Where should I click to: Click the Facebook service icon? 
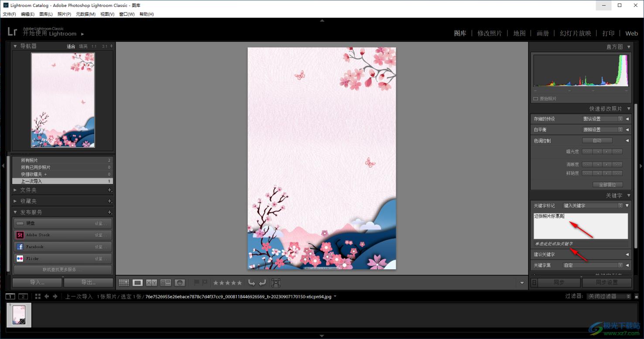pyautogui.click(x=20, y=247)
